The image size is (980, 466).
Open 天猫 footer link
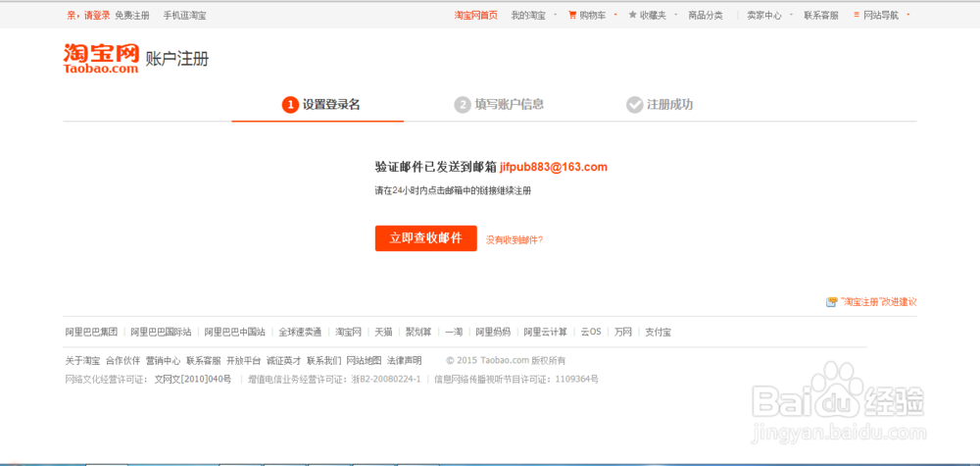[x=383, y=332]
